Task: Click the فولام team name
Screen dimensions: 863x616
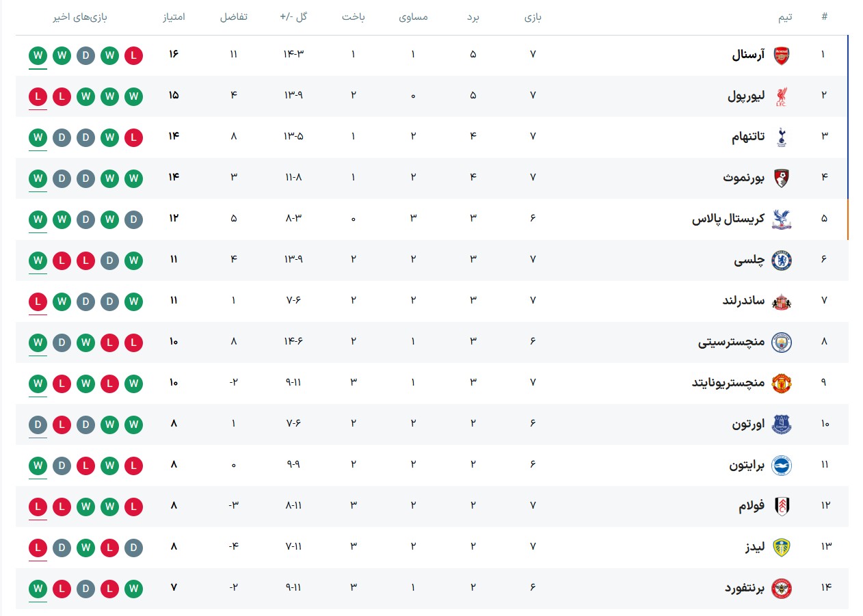Action: click(x=752, y=505)
